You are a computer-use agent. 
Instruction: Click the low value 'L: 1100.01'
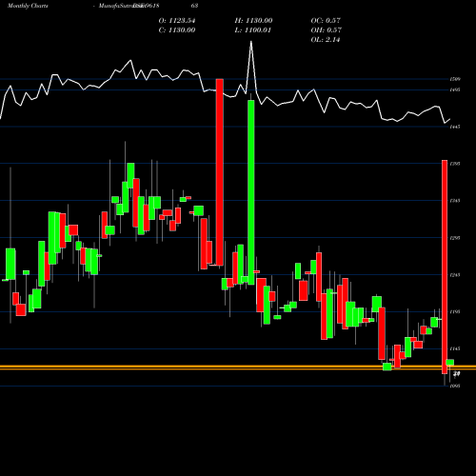tap(252, 30)
